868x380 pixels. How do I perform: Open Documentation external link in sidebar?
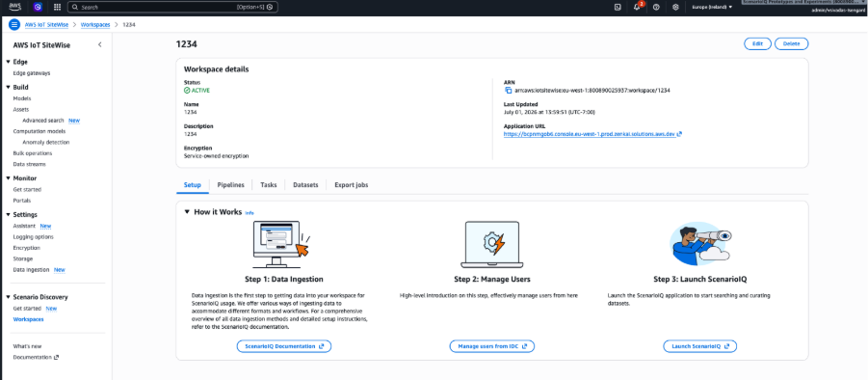(36, 357)
